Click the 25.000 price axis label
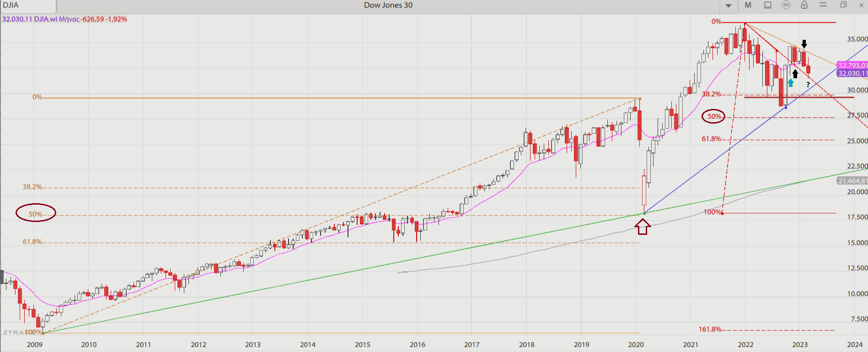The image size is (868, 352). tap(857, 141)
